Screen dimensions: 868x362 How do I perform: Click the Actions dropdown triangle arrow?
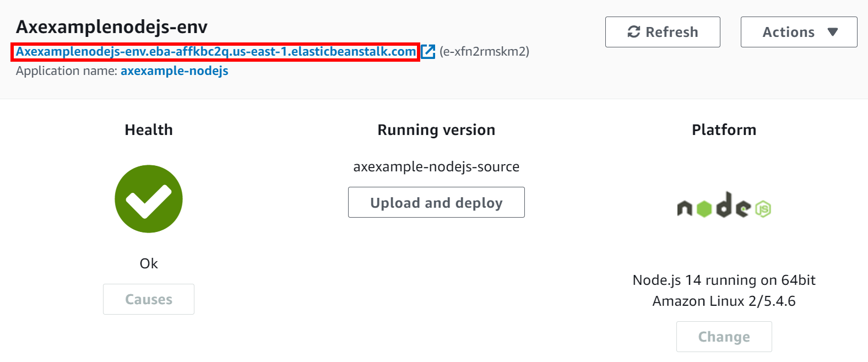(833, 32)
